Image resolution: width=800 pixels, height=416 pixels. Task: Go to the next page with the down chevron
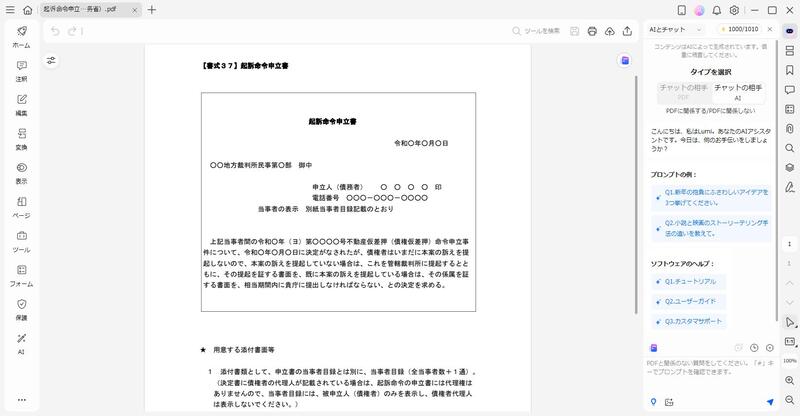(790, 302)
